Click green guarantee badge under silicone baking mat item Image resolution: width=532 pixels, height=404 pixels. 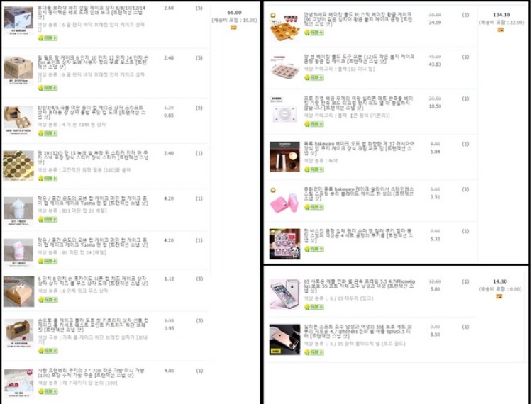click(x=314, y=124)
